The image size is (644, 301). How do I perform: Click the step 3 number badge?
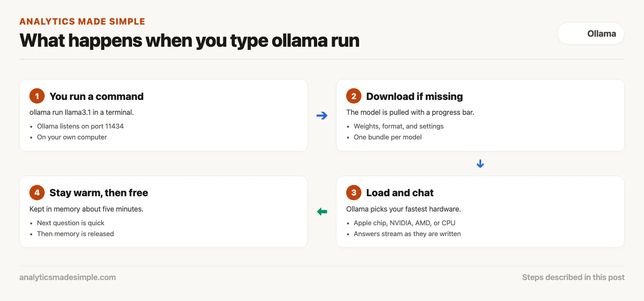click(x=354, y=193)
